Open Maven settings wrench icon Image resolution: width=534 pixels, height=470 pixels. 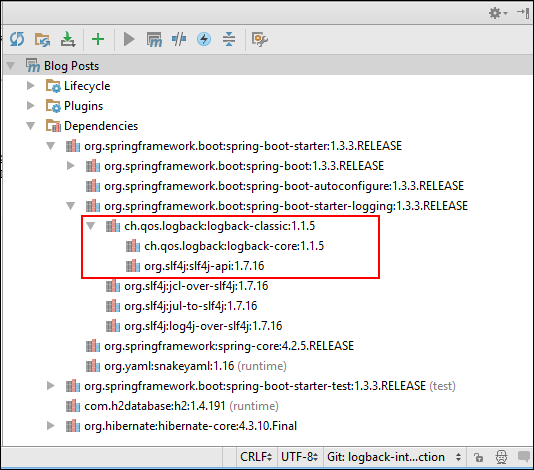[x=260, y=39]
